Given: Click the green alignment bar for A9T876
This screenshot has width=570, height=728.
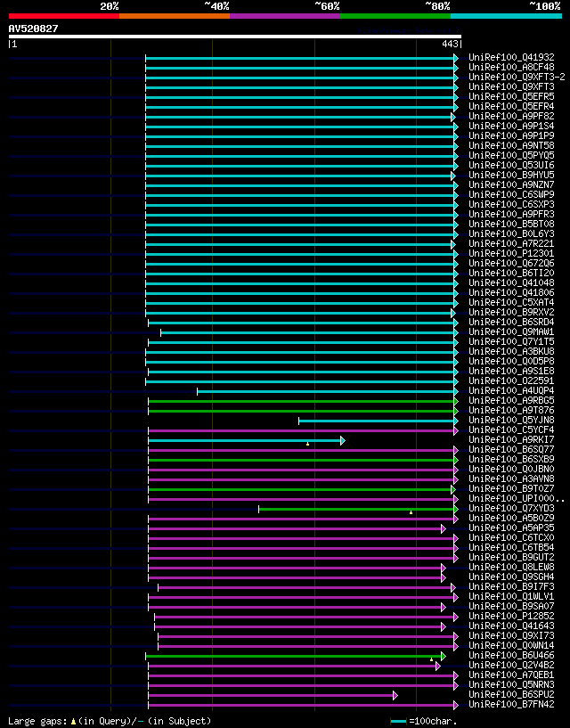Looking at the screenshot, I should (301, 412).
